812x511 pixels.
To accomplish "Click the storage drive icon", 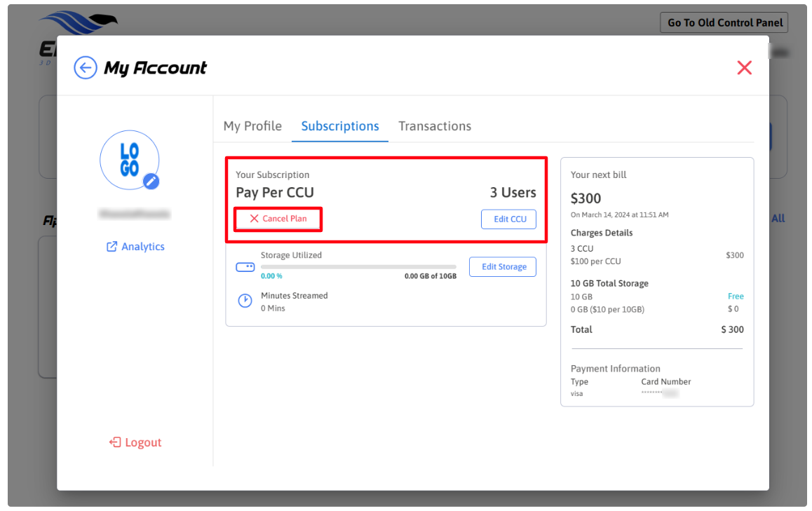I will (x=245, y=267).
